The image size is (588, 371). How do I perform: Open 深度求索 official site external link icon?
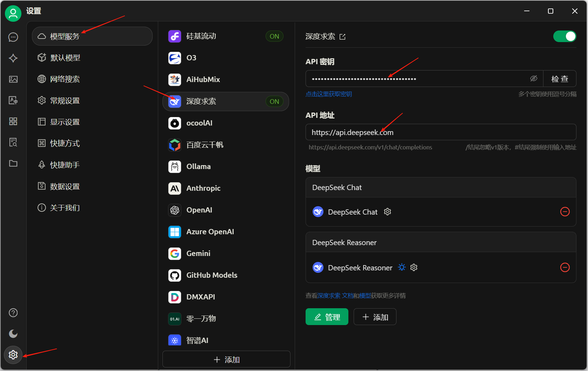coord(343,37)
